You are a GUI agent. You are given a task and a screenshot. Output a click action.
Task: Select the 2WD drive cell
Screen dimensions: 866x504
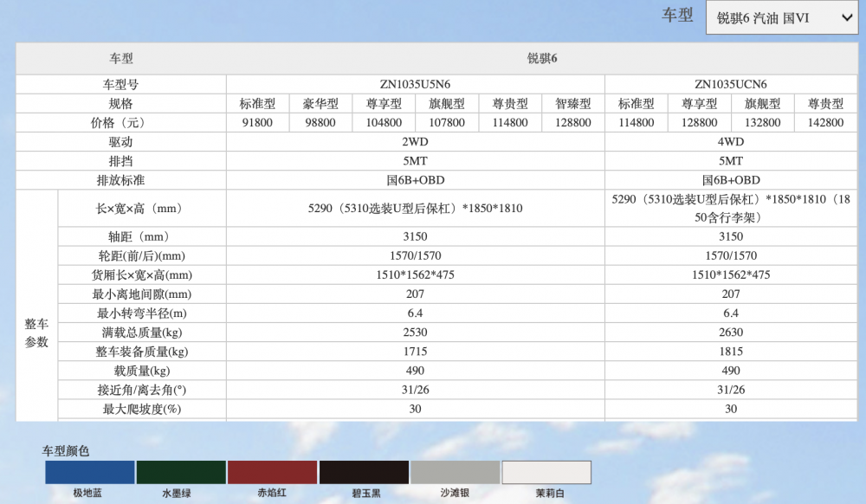pos(415,142)
